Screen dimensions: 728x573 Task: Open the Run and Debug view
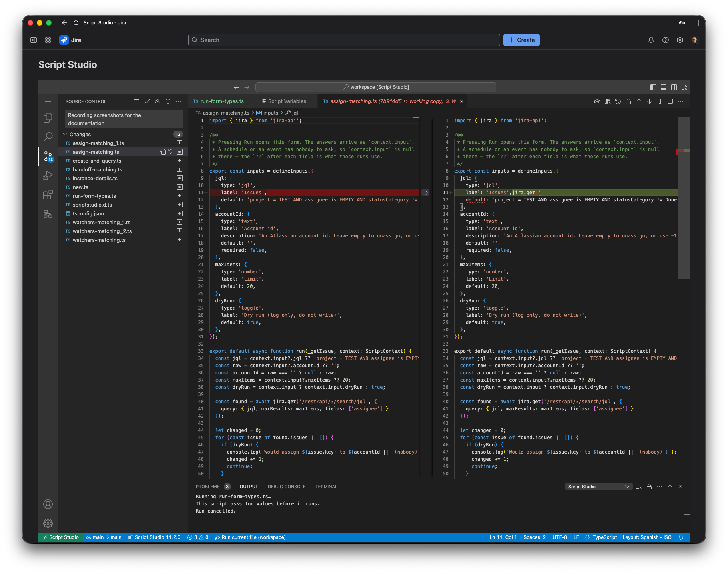[48, 175]
